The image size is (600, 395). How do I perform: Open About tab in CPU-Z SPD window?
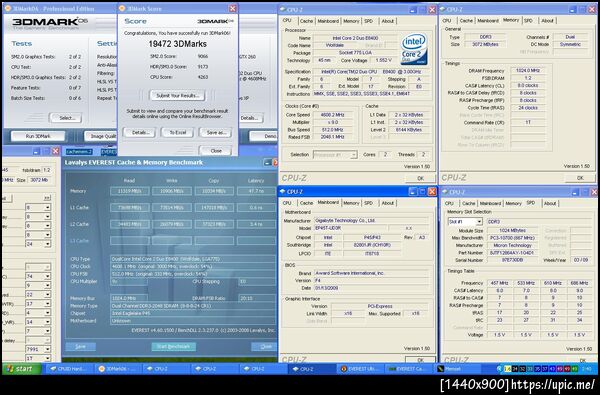(550, 203)
